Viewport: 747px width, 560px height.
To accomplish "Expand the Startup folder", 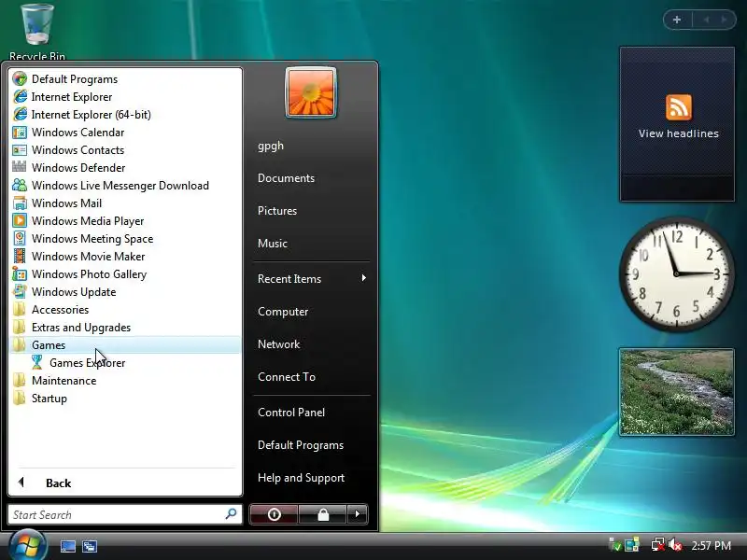I will point(125,399).
